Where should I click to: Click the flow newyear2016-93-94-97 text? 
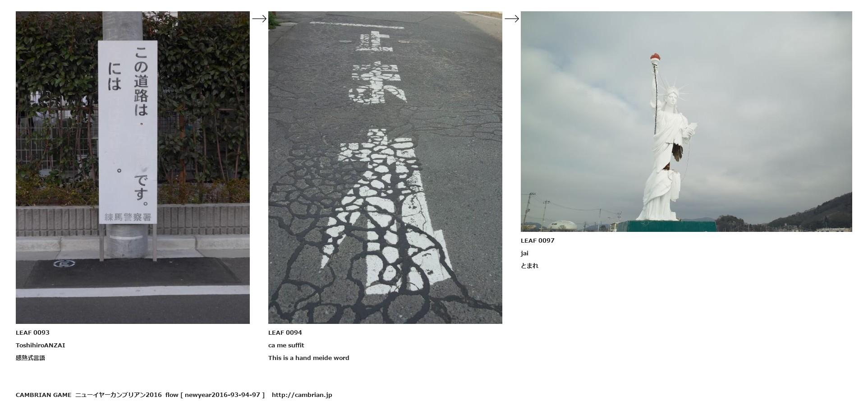215,395
